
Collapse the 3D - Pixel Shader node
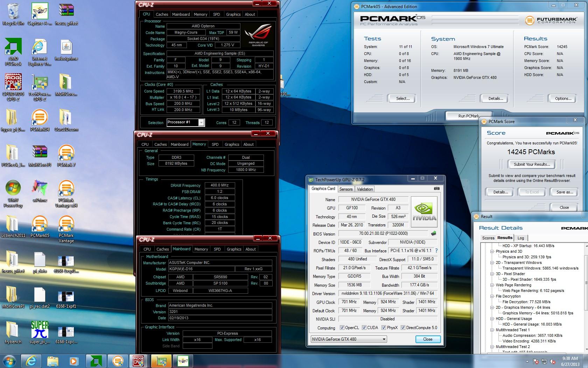tap(492, 274)
